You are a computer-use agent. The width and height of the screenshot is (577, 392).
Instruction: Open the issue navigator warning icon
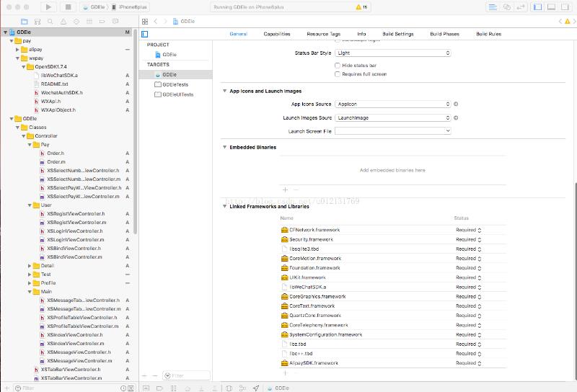point(63,22)
